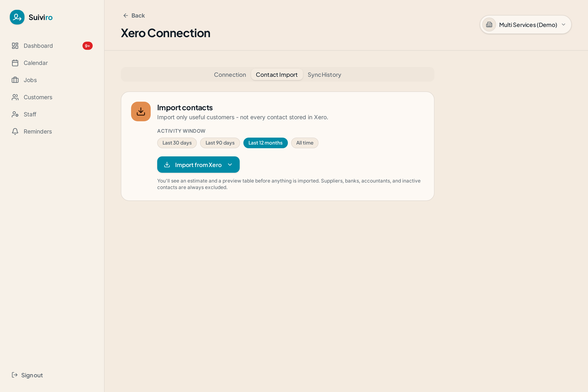Select the Contact Import tab
This screenshot has width=588, height=392.
pos(277,75)
